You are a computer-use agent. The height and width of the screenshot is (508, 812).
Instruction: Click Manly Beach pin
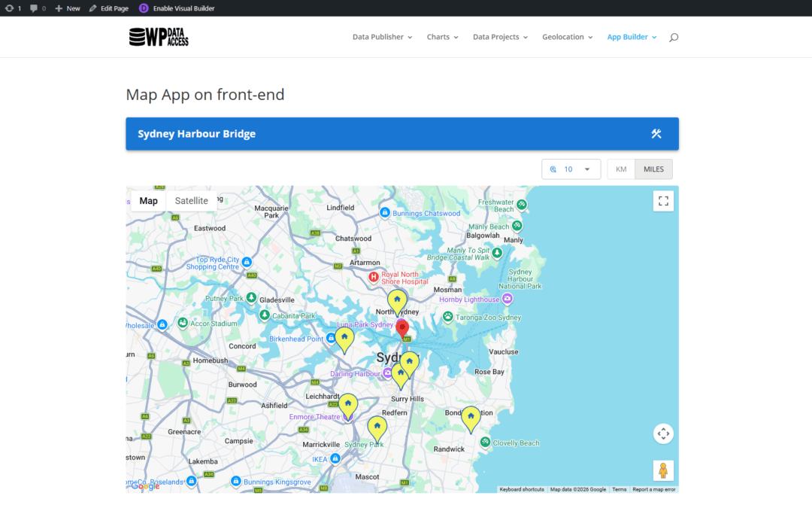(x=517, y=226)
